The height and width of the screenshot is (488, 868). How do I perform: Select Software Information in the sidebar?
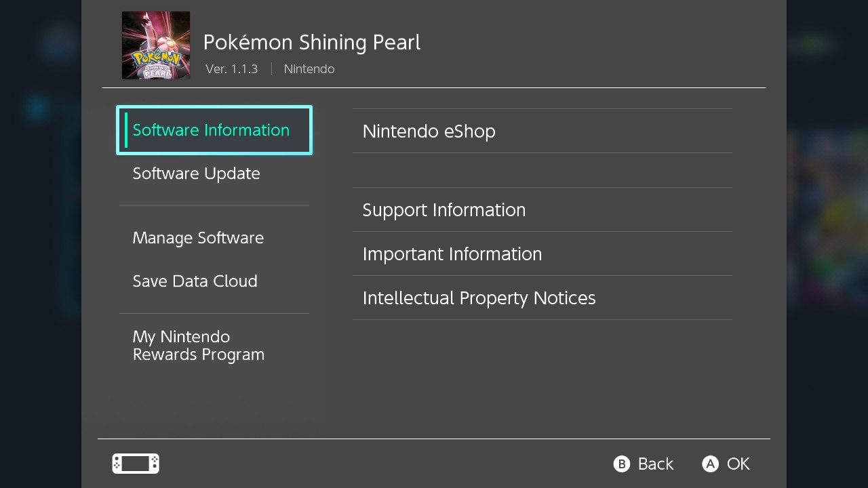(211, 130)
